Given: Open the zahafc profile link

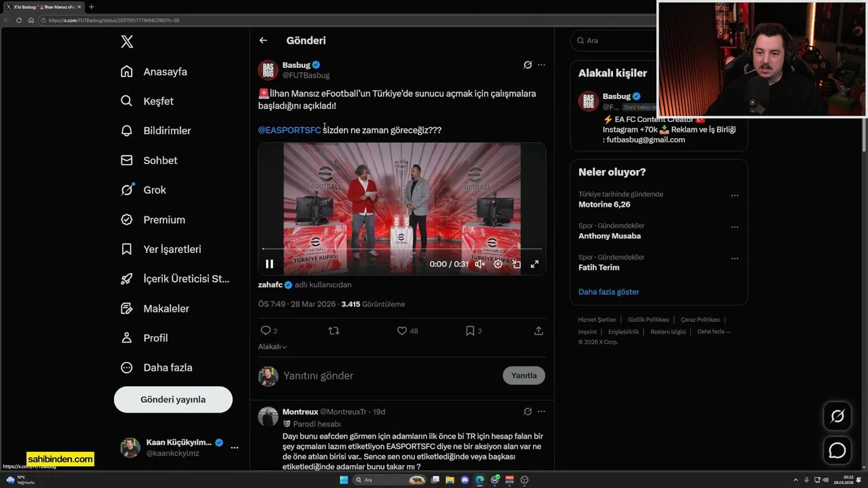Looking at the screenshot, I should pyautogui.click(x=270, y=285).
